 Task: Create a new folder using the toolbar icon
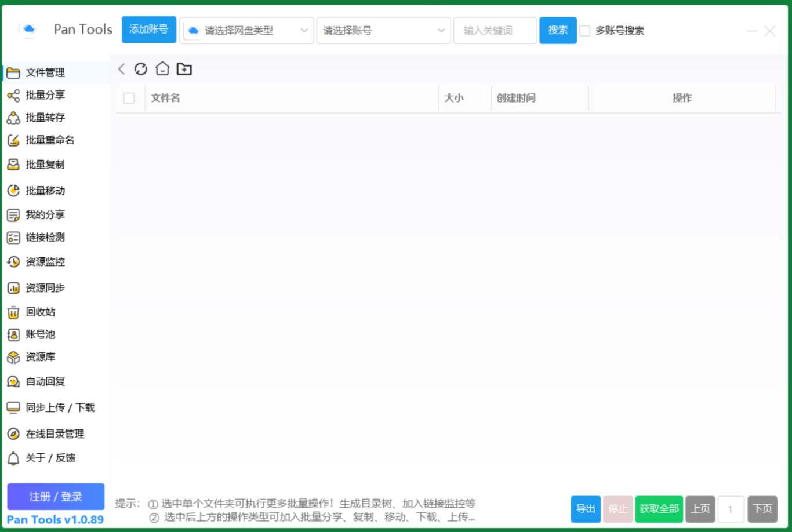[184, 68]
